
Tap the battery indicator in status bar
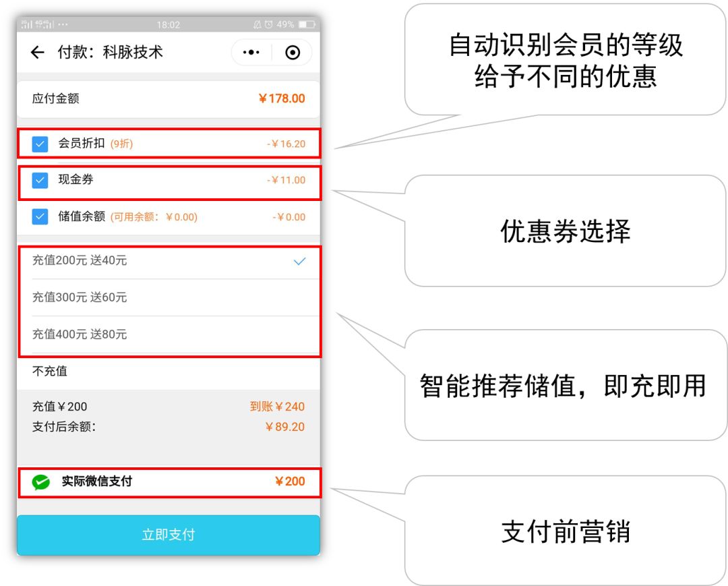pos(307,24)
